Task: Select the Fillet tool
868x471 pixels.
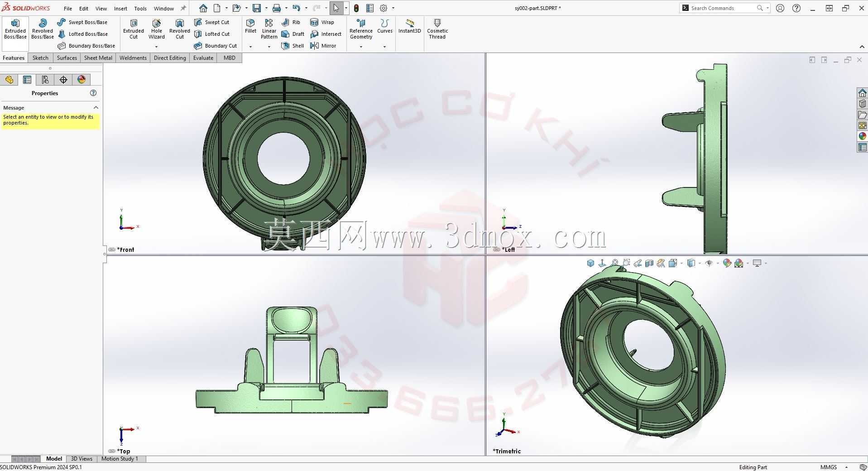Action: click(250, 26)
